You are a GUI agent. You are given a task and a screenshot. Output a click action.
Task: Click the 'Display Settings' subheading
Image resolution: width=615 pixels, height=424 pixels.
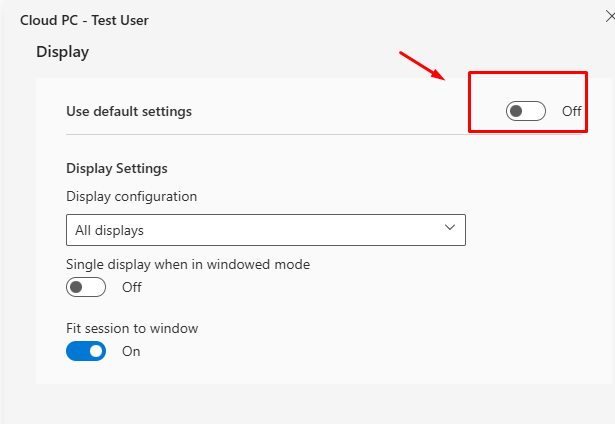point(117,168)
